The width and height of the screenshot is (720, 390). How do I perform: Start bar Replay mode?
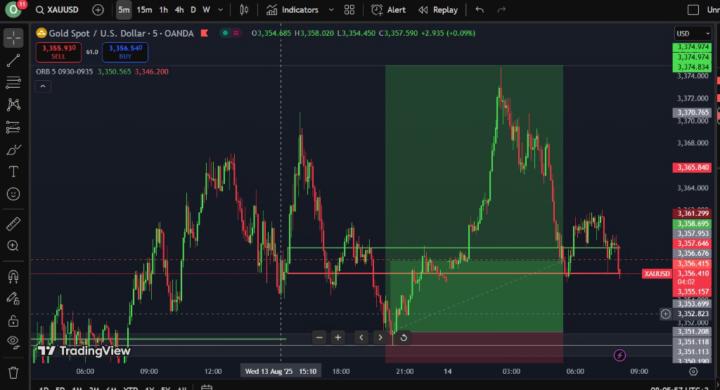(438, 10)
